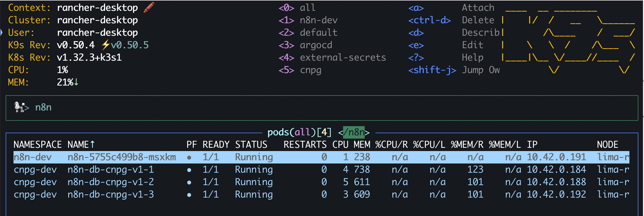This screenshot has height=216, width=644.
Task: Click the n8n filter input field
Action: 322,108
